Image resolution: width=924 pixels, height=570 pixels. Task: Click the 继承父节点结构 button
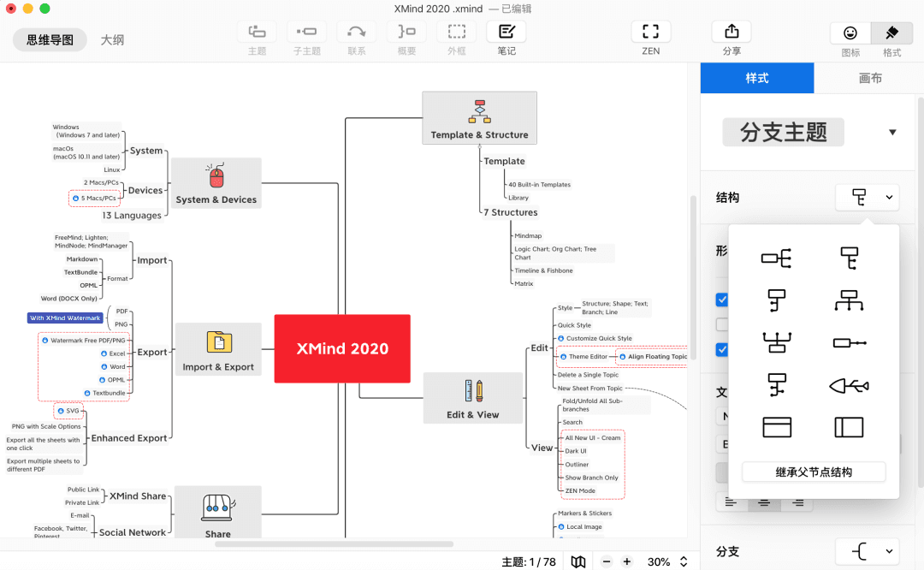(814, 472)
